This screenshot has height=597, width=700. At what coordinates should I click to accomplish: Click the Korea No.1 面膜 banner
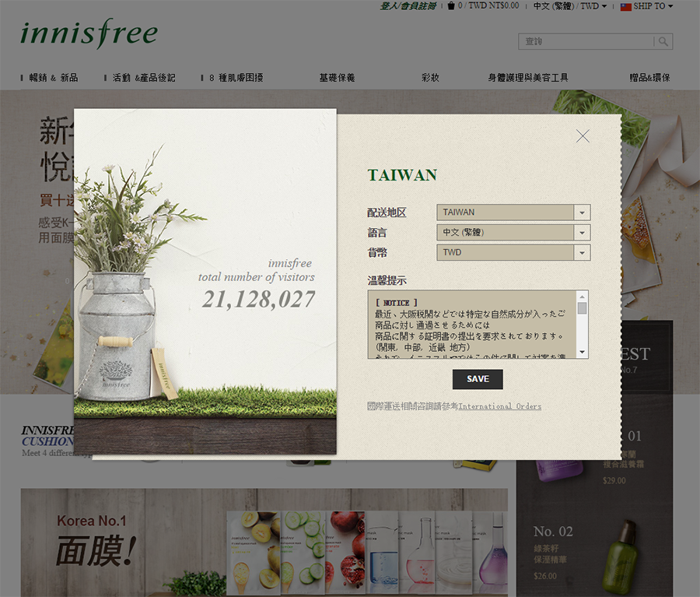pyautogui.click(x=264, y=543)
